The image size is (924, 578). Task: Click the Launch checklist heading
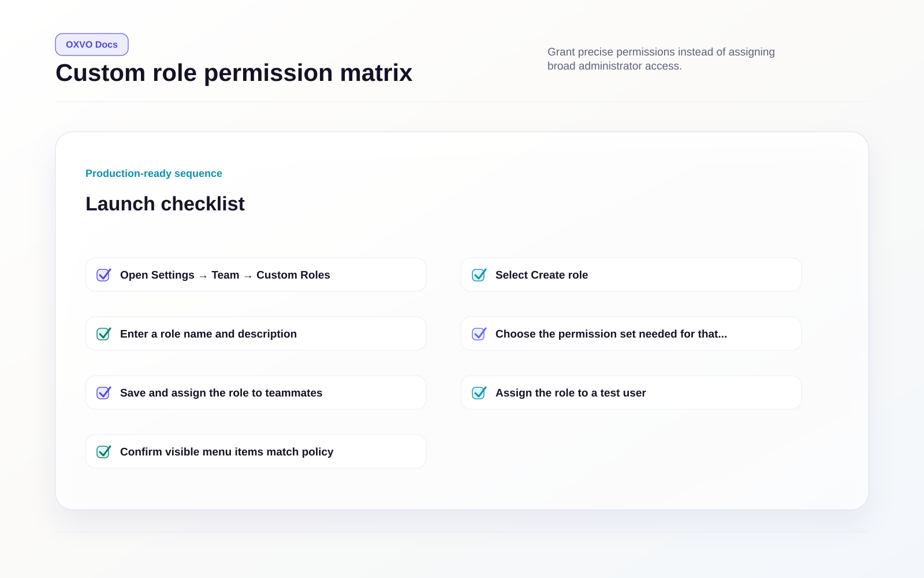point(165,204)
